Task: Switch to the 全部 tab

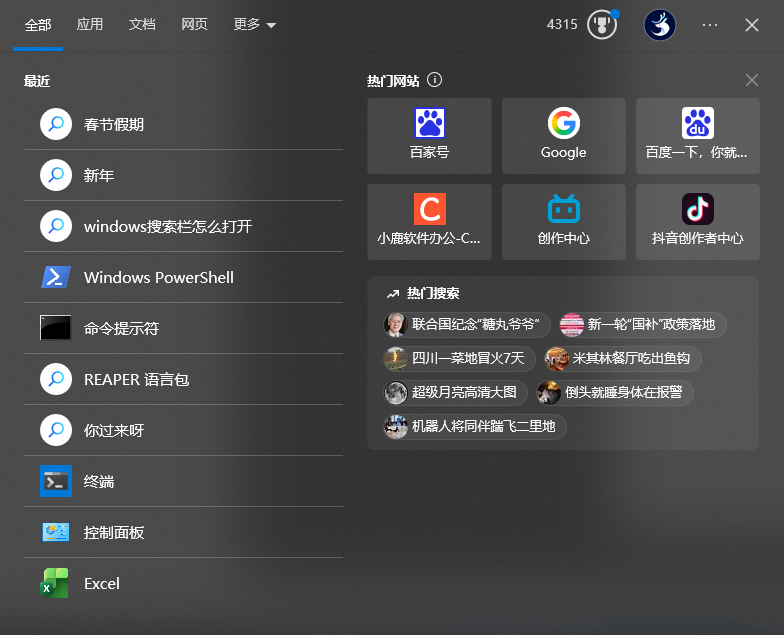Action: coord(38,24)
